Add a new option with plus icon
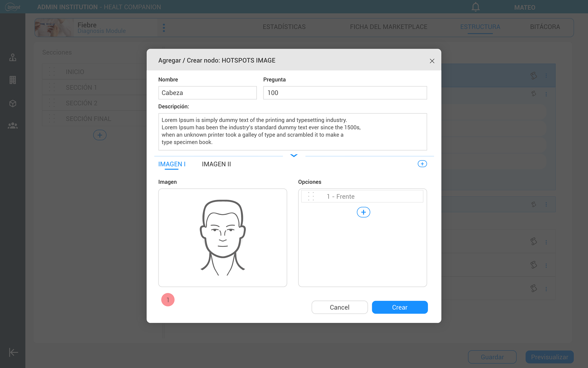 [363, 212]
